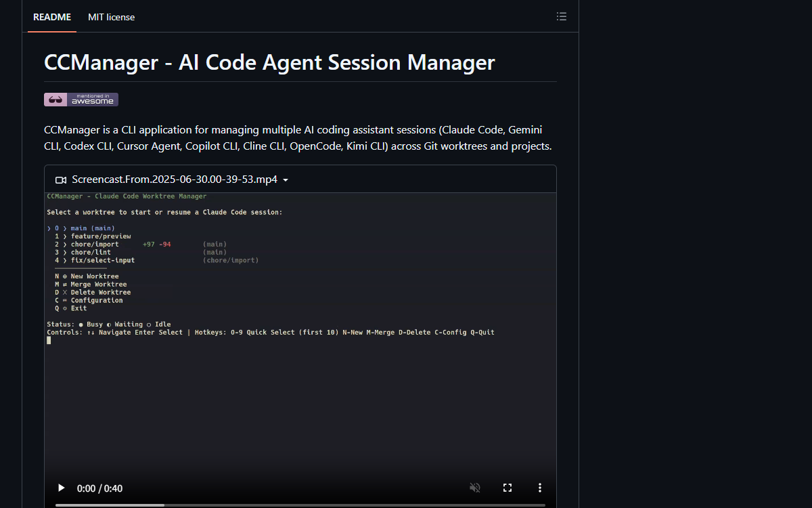The height and width of the screenshot is (508, 812).
Task: Open the README outline list icon
Action: 562,17
